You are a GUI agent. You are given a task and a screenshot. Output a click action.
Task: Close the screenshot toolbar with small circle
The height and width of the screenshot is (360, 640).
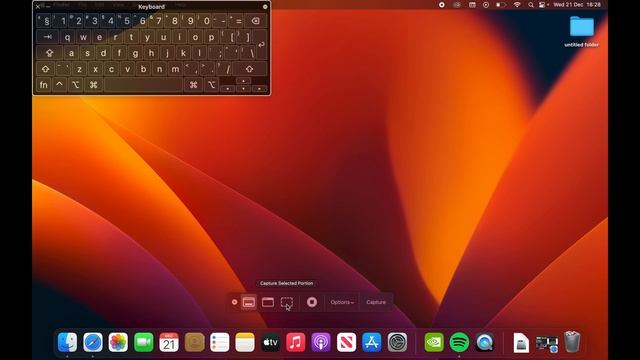pyautogui.click(x=234, y=302)
